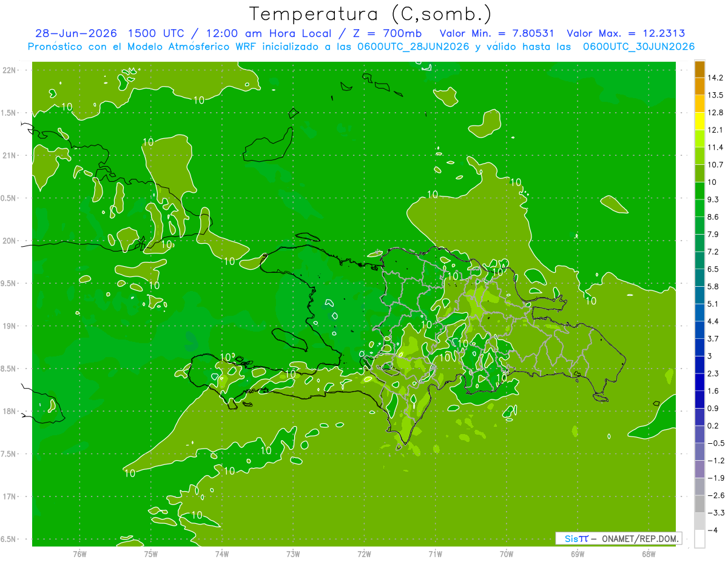This screenshot has width=728, height=562.
Task: Click the '10.7' colorbar value label
Action: pos(716,165)
